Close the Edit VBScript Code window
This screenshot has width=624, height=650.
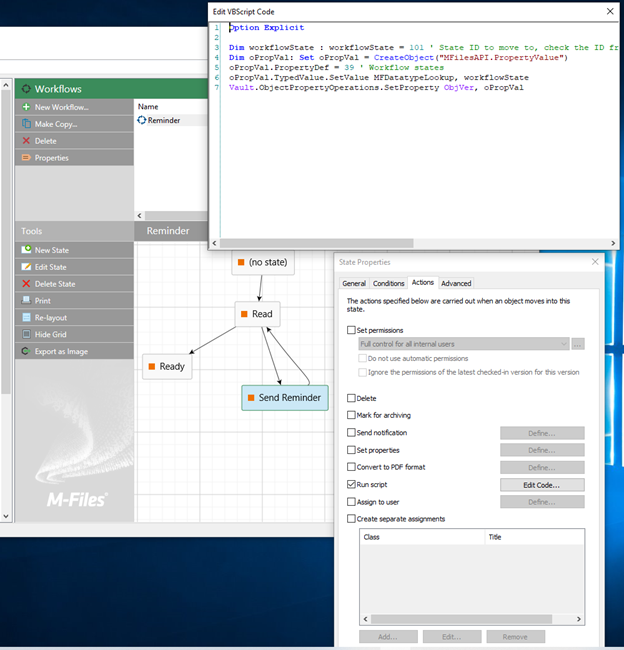(x=610, y=11)
